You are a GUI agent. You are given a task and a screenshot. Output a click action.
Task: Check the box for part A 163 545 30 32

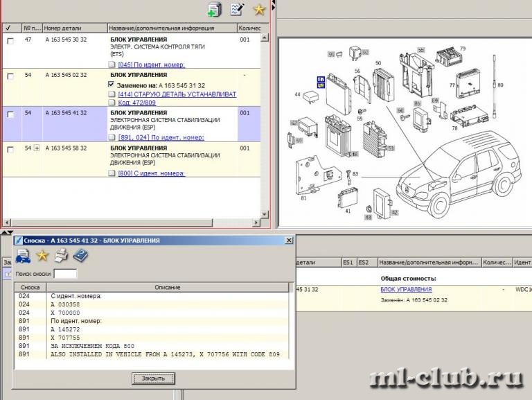[x=10, y=42]
